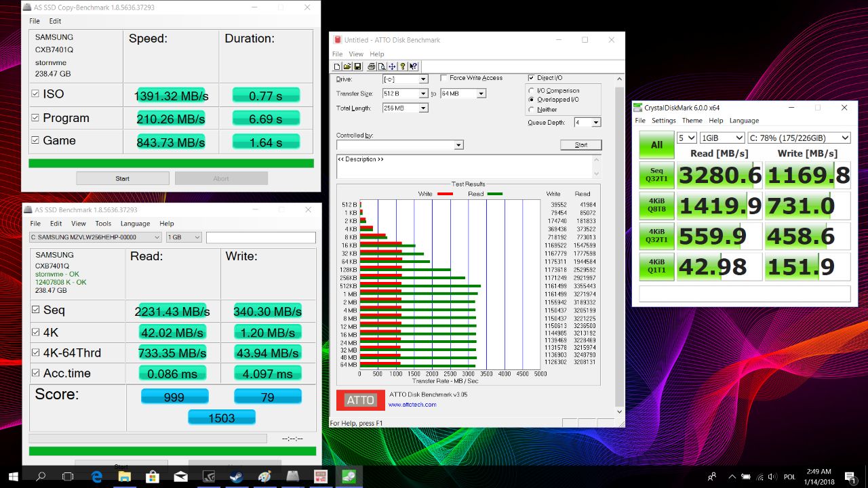Select the I/O Comparison radio button
This screenshot has width=868, height=488.
click(532, 91)
